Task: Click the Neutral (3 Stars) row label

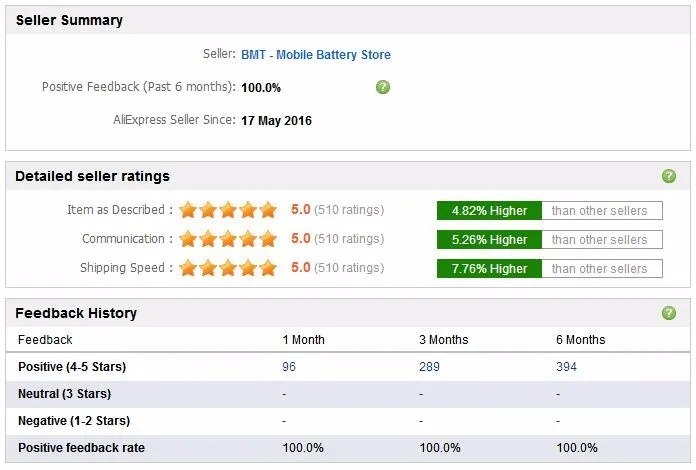Action: tap(65, 394)
